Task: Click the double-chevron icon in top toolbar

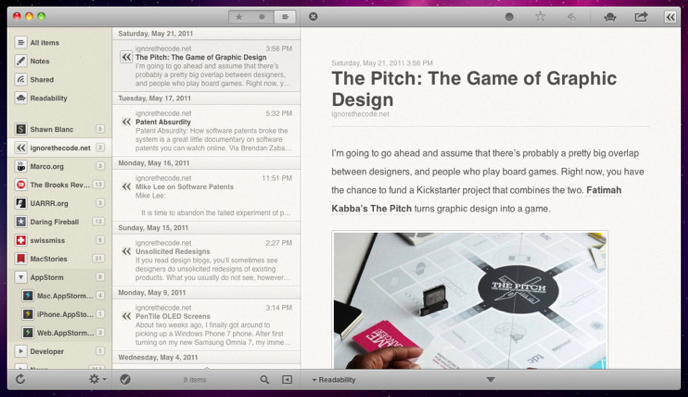Action: 670,17
